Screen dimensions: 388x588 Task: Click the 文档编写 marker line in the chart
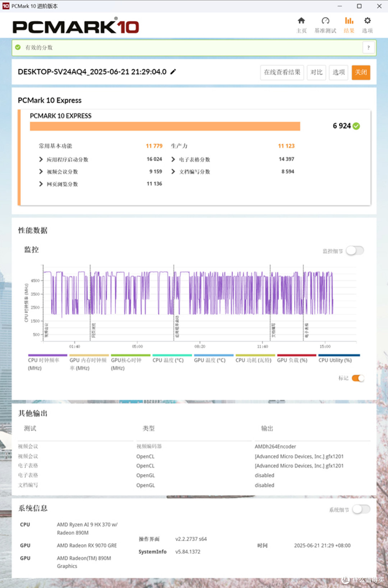[270, 303]
